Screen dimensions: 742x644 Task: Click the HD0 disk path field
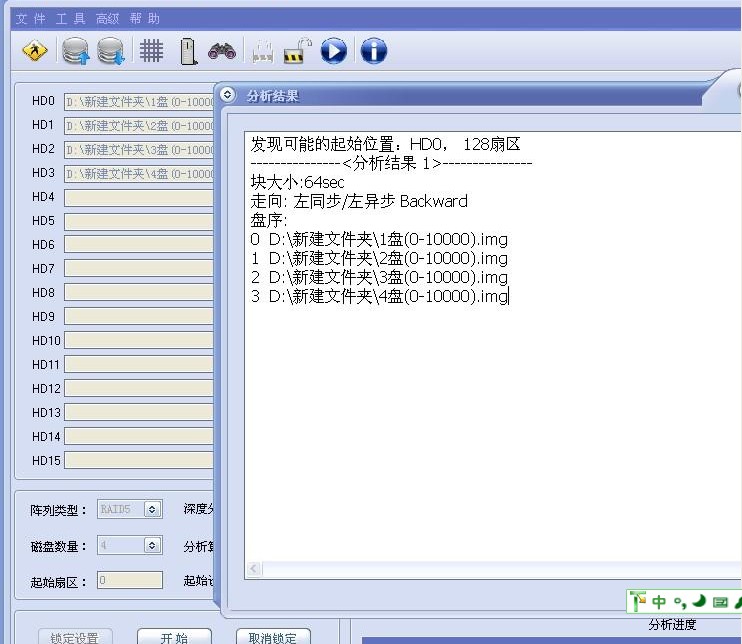coord(139,102)
